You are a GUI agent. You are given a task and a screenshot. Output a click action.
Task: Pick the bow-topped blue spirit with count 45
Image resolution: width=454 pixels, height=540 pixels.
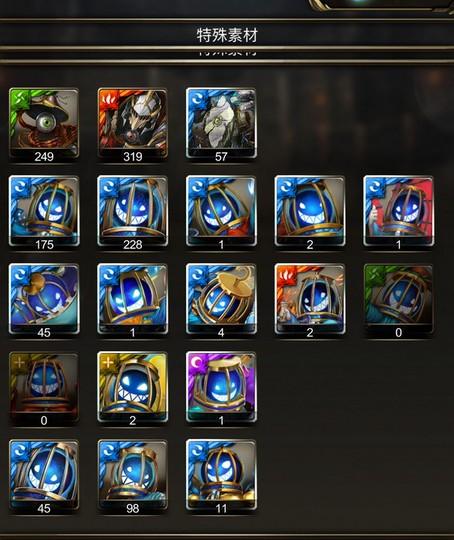(44, 300)
